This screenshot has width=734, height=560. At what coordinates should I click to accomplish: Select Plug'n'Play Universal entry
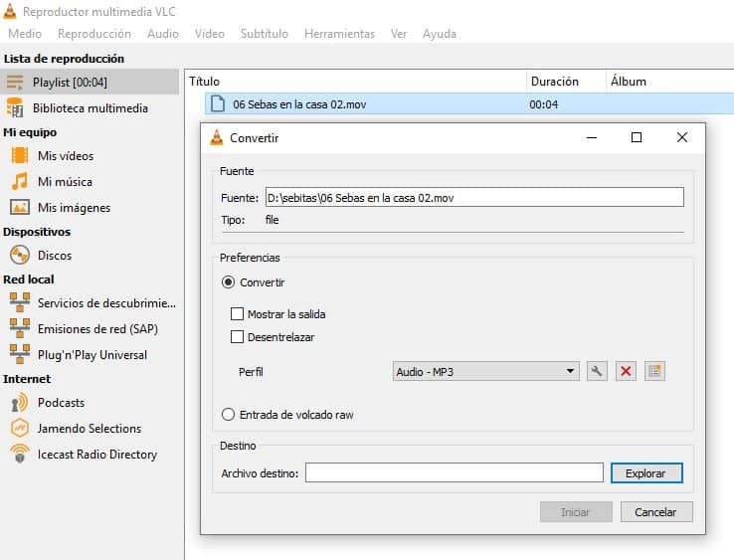point(92,355)
